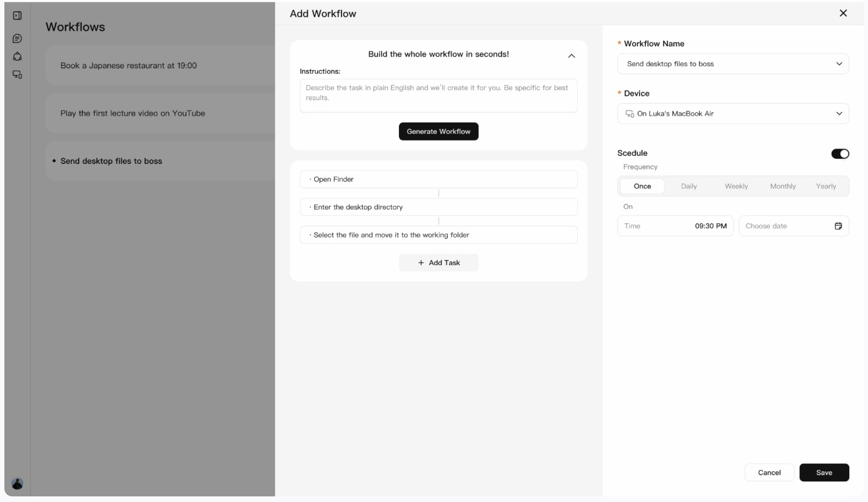Viewport: 868px width, 502px height.
Task: Open the workflows icon in sidebar
Action: coord(18,56)
